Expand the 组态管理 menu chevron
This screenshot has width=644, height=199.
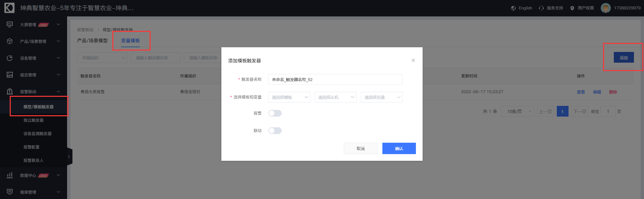pos(58,75)
